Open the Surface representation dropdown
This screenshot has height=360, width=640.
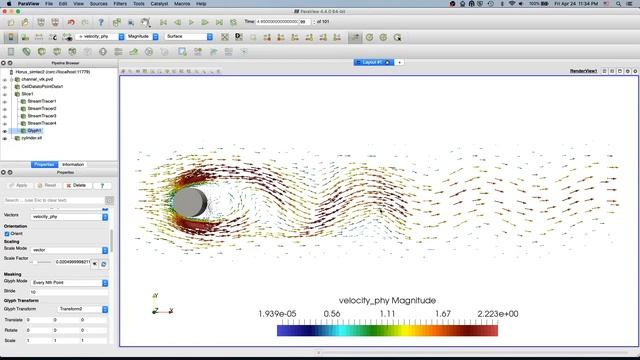click(x=189, y=37)
